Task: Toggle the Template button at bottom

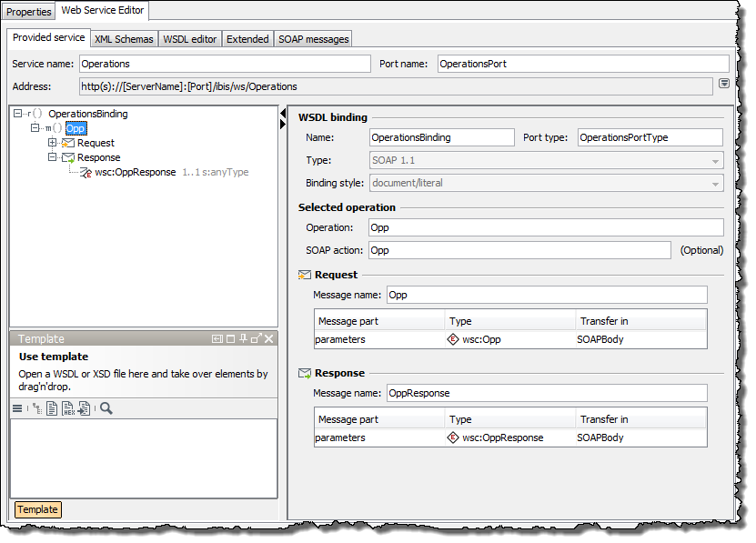Action: coord(37,509)
